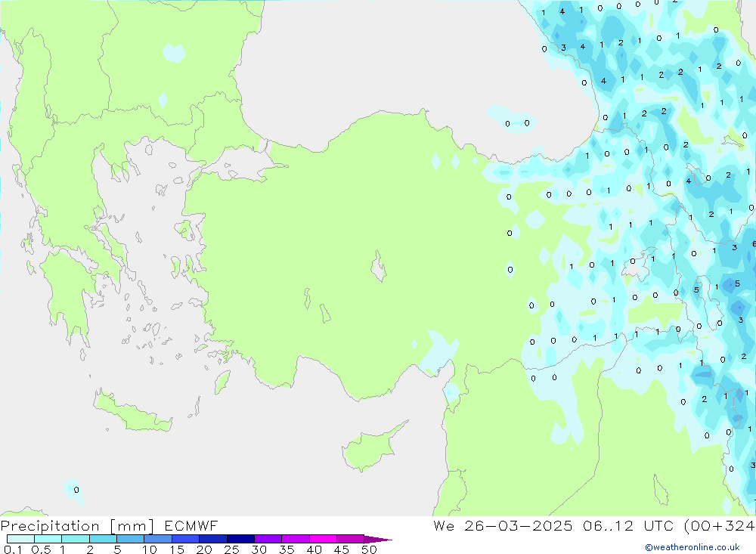The height and width of the screenshot is (554, 756).
Task: Click the legend value "20"
Action: click(204, 549)
